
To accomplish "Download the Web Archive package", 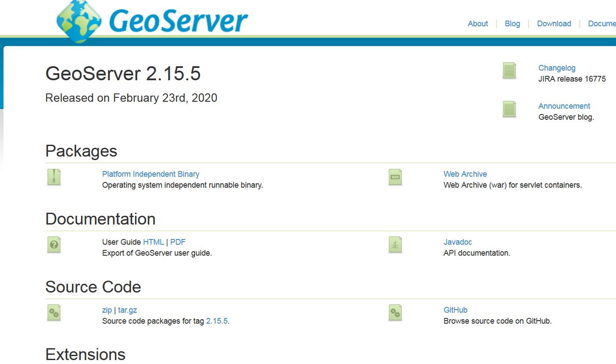I will coord(465,174).
